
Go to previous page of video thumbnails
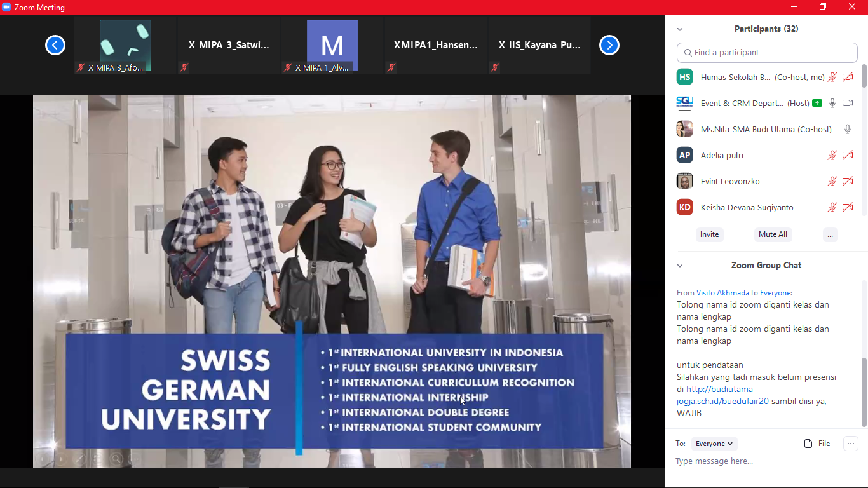click(x=55, y=45)
